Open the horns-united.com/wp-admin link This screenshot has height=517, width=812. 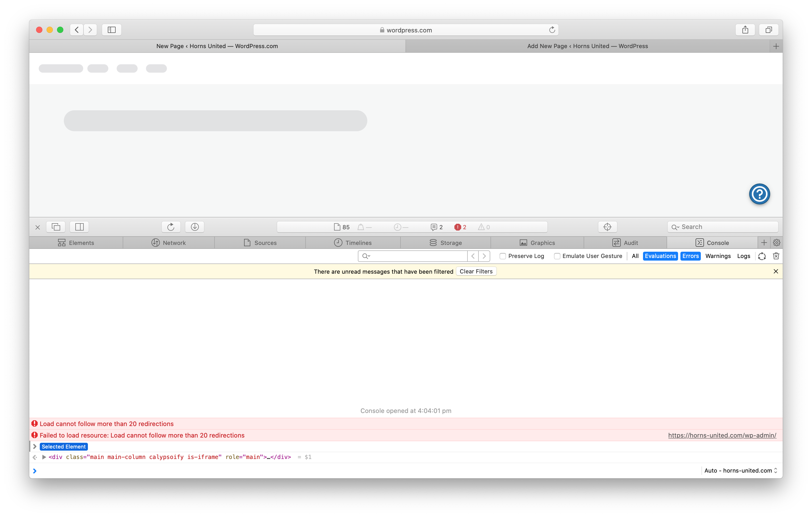pos(722,435)
